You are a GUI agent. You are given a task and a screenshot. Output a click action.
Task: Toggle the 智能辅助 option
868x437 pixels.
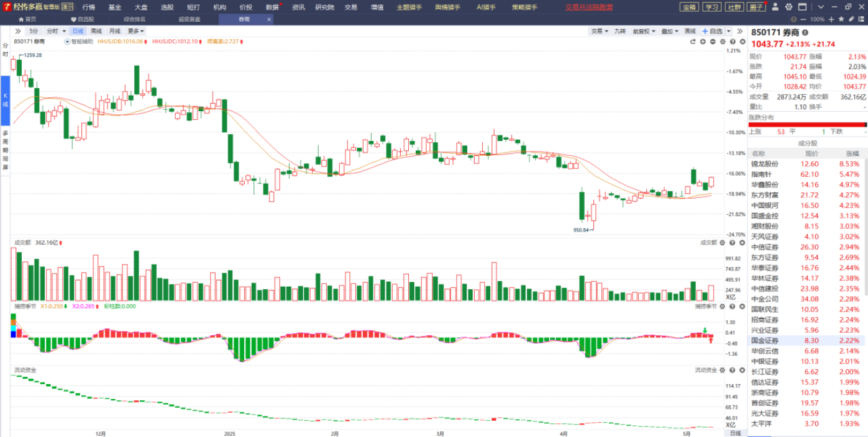pos(79,42)
